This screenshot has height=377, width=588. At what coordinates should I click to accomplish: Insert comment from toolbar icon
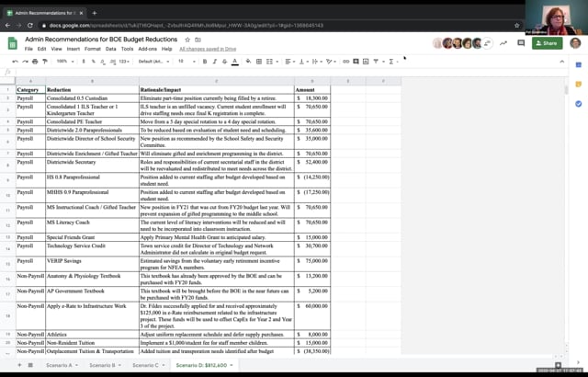click(356, 62)
